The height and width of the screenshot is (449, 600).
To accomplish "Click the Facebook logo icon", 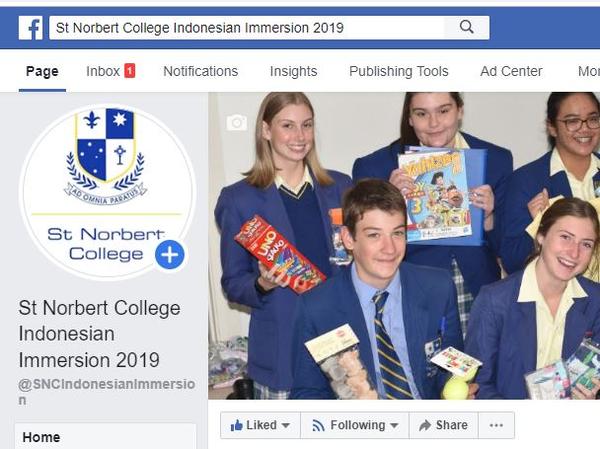I will pos(31,28).
